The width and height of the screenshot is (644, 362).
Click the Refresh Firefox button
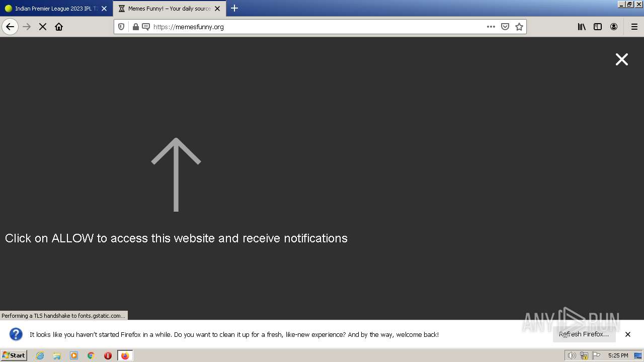(x=584, y=334)
